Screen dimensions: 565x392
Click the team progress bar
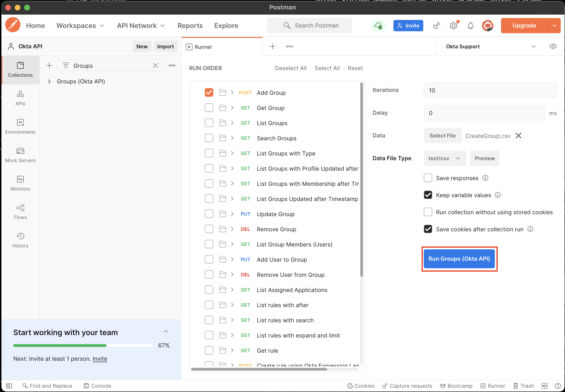(x=83, y=345)
